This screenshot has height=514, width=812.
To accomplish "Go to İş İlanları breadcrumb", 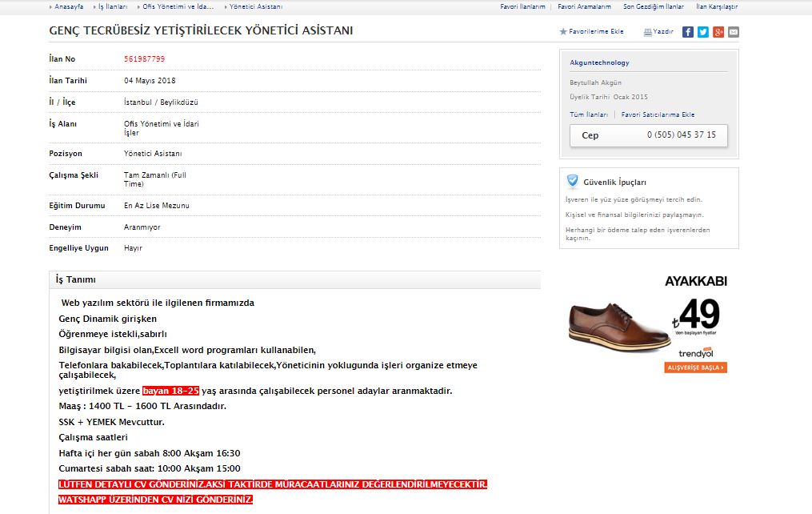I will coord(112,6).
